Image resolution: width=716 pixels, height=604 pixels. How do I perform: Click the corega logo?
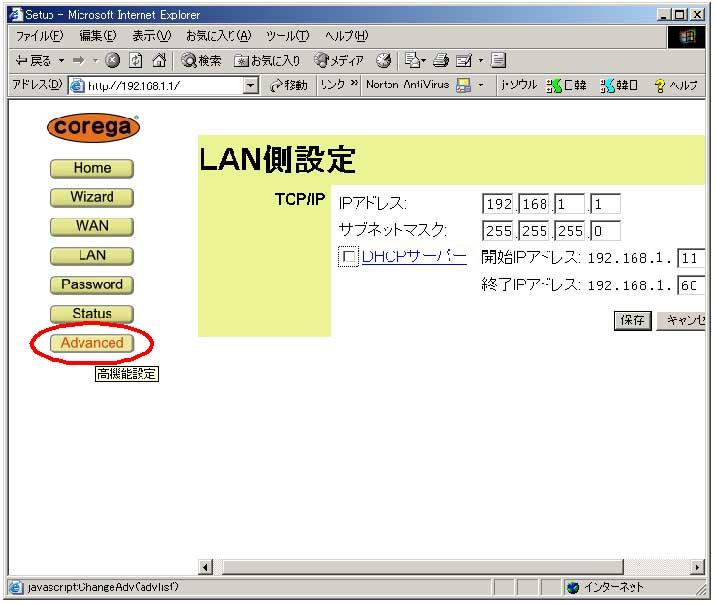pyautogui.click(x=92, y=128)
